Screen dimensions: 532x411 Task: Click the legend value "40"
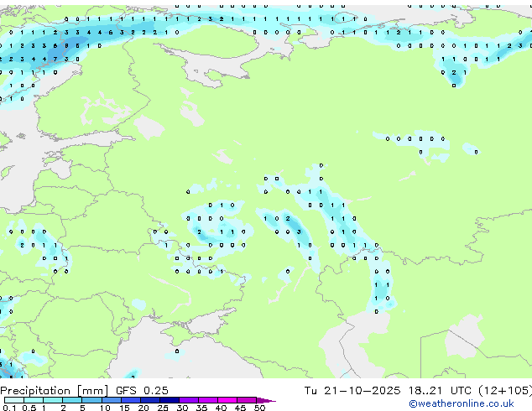[221, 408]
